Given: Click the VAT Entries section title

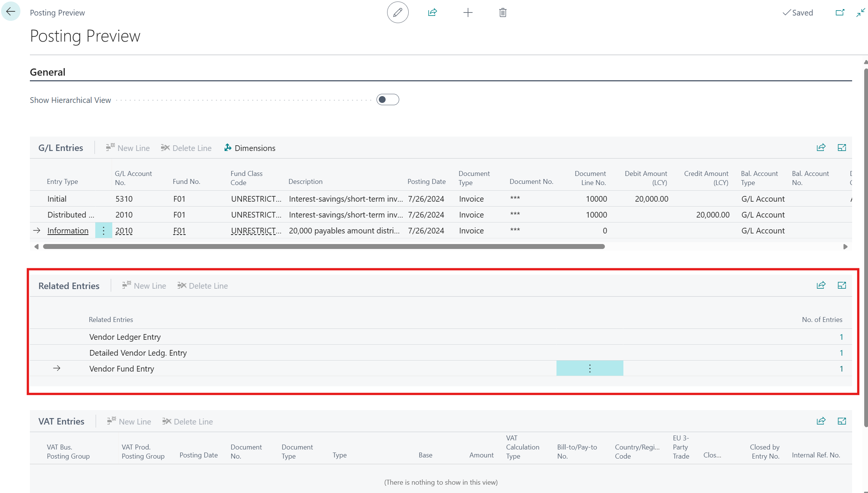Looking at the screenshot, I should [x=61, y=421].
